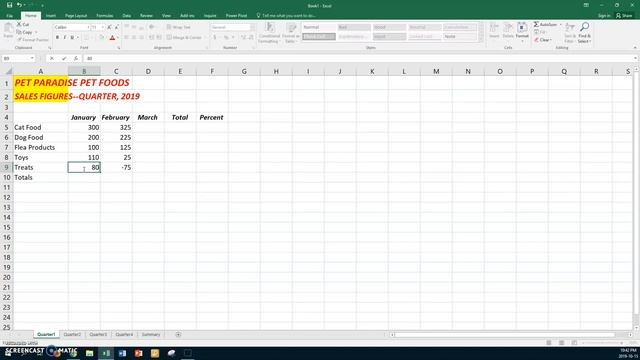Open the Font Color dropdown arrow
Image resolution: width=640 pixels, height=360 pixels.
coord(118,38)
